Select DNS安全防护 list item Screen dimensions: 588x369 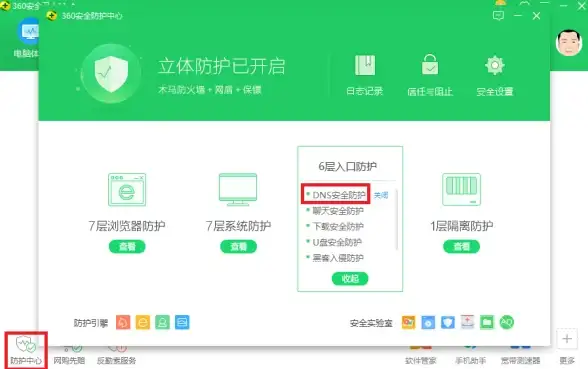pyautogui.click(x=339, y=195)
